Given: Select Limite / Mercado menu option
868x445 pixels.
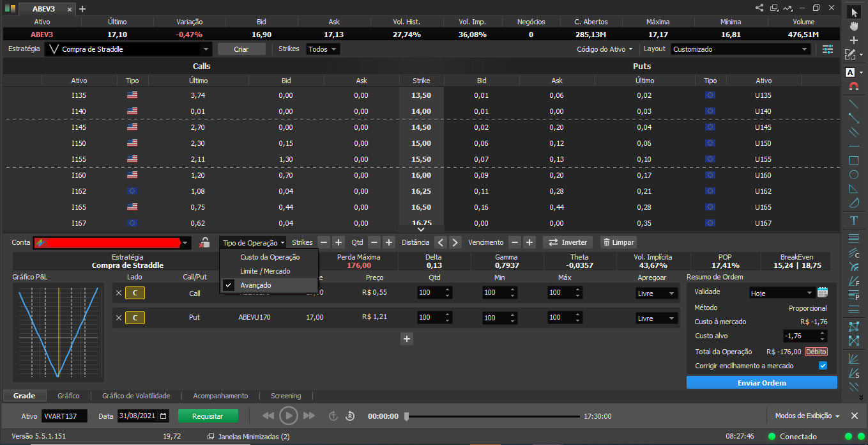Looking at the screenshot, I should tap(265, 271).
